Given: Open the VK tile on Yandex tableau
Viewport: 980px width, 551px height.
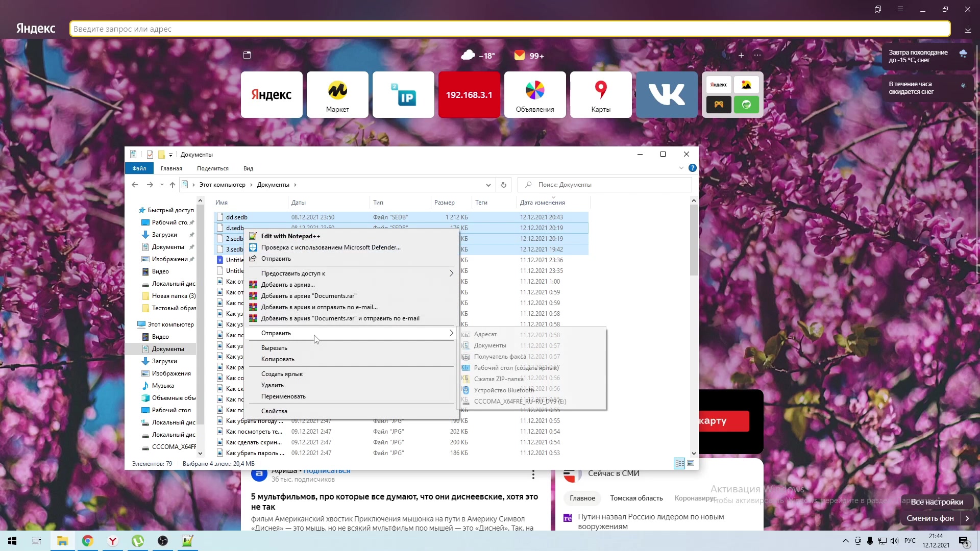Looking at the screenshot, I should pyautogui.click(x=667, y=94).
